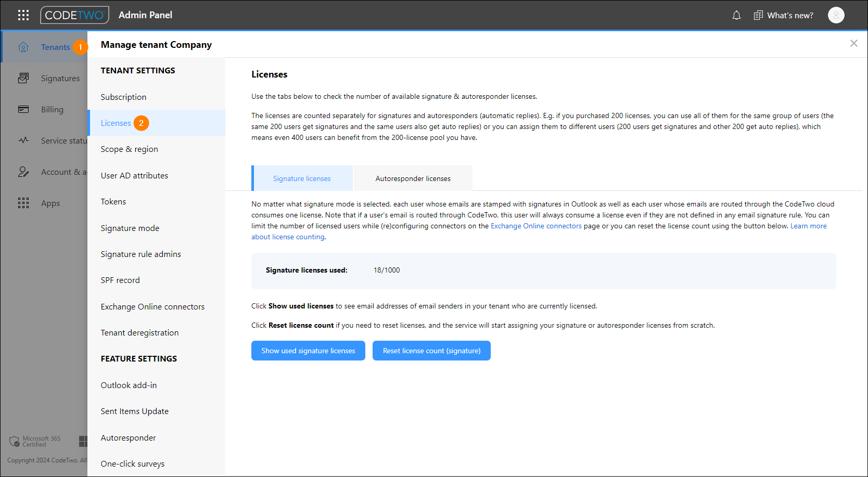Open the app launcher grid icon
Viewport: 868px width, 477px height.
click(23, 15)
